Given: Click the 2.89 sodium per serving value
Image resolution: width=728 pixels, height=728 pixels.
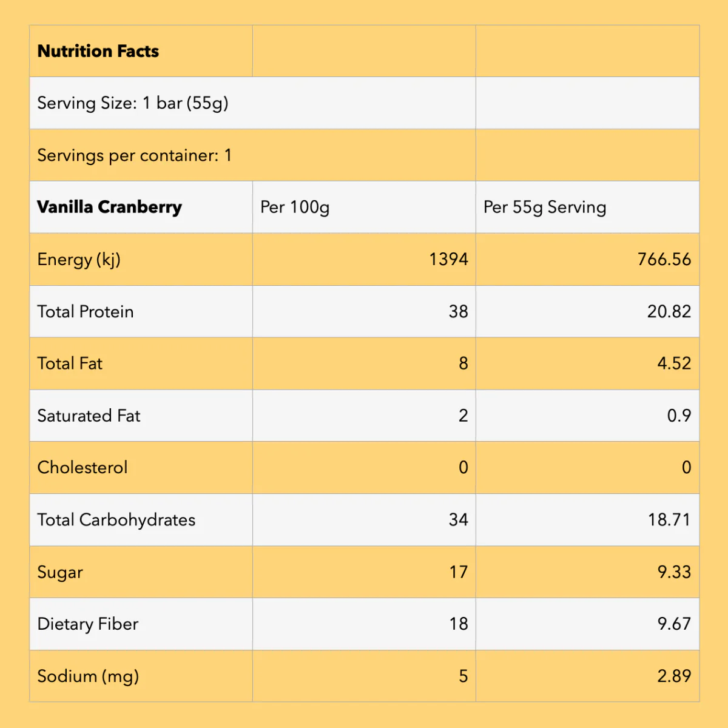Looking at the screenshot, I should coord(674,676).
